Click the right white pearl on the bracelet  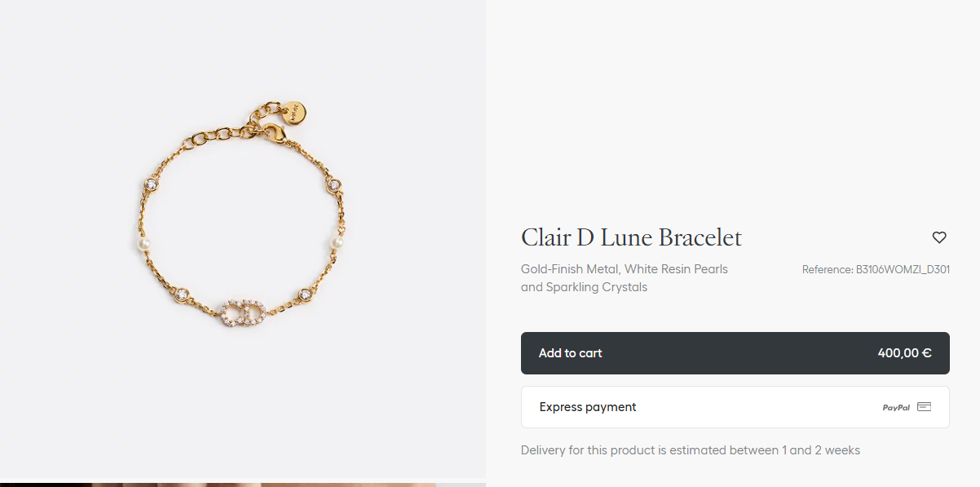tap(335, 242)
